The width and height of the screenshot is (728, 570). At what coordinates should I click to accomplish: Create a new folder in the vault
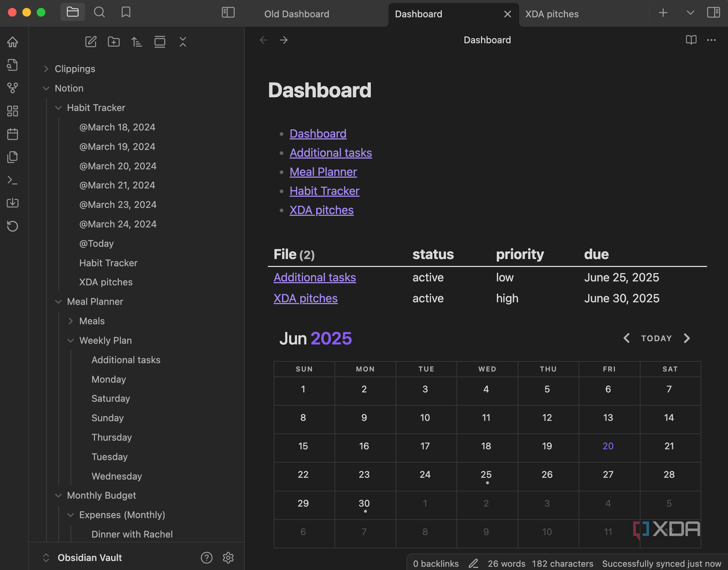pos(114,42)
